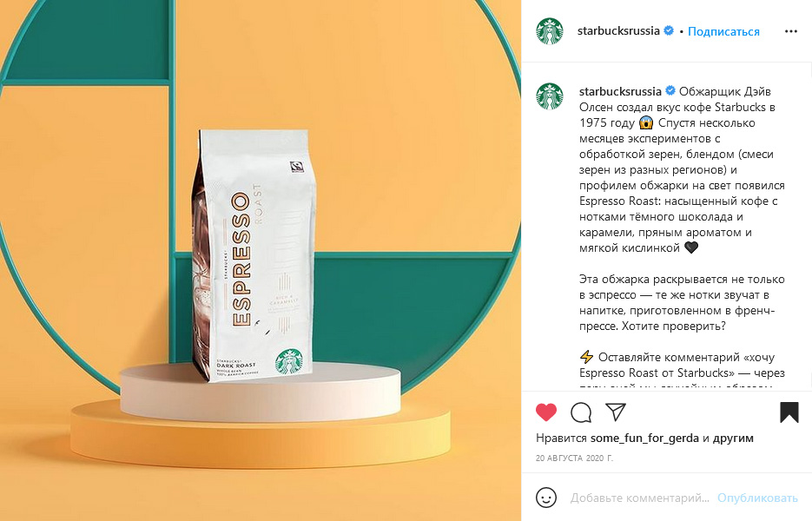Open comments with speech bubble icon
Image resolution: width=812 pixels, height=521 pixels.
coord(581,412)
